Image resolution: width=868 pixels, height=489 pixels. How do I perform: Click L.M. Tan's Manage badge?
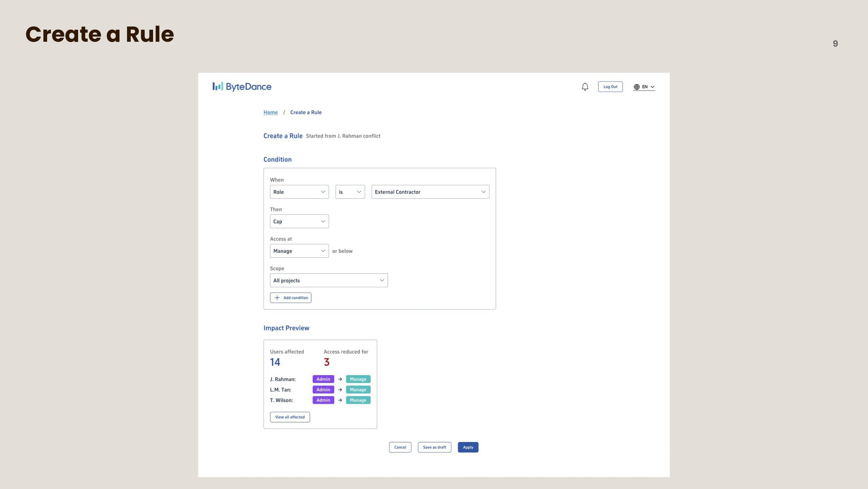358,390
